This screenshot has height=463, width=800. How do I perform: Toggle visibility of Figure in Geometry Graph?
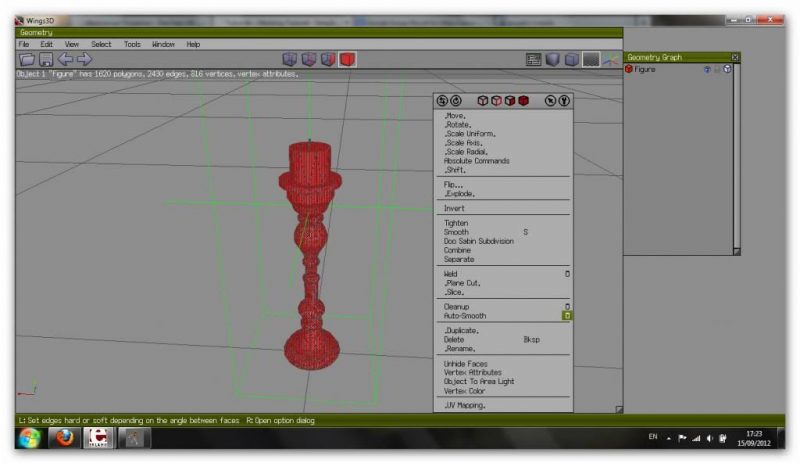[706, 69]
